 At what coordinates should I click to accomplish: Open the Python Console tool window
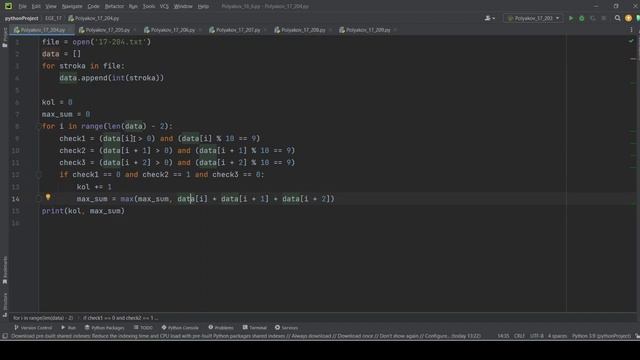click(x=180, y=328)
